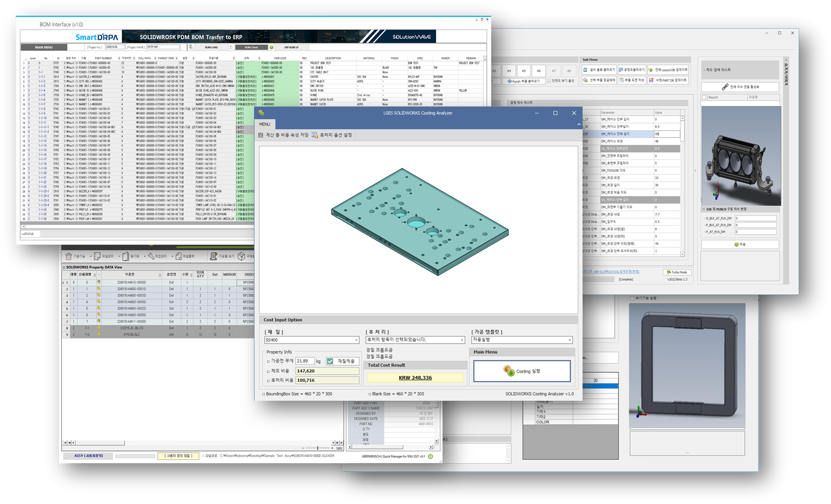Click BOM LOAD button in BOM Interface
Screen dimensions: 831x504
[211, 47]
